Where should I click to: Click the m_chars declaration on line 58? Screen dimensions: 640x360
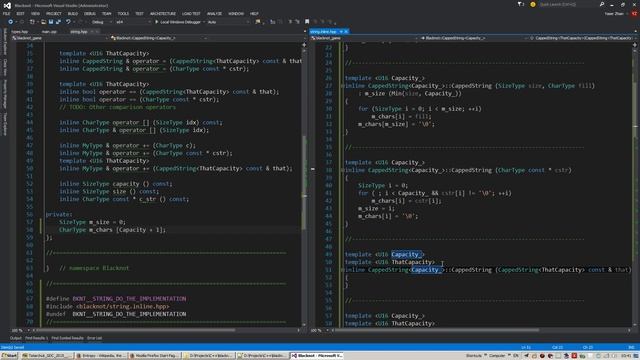click(112, 230)
